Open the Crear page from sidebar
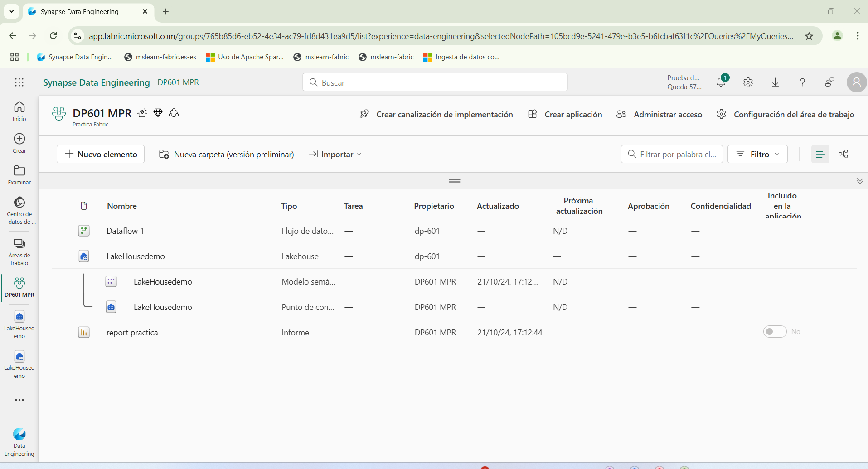The height and width of the screenshot is (469, 868). point(19,143)
